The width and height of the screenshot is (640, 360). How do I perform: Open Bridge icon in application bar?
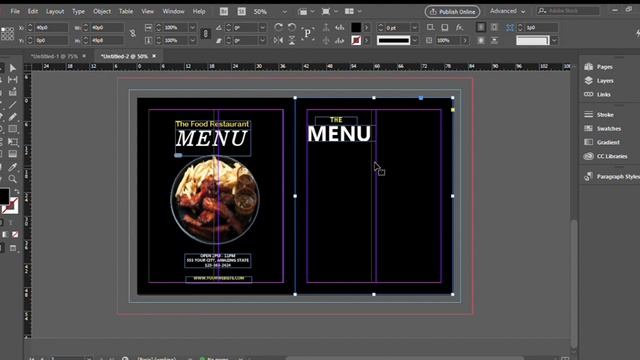[x=224, y=11]
